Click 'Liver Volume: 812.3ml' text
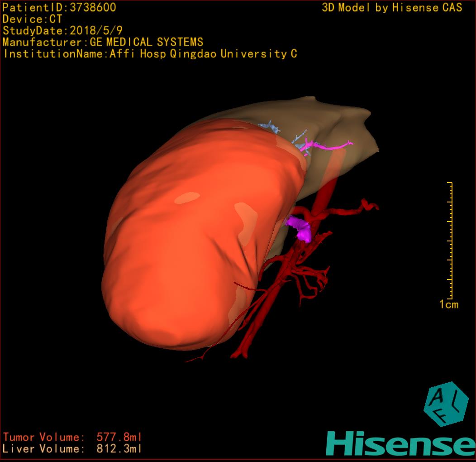The height and width of the screenshot is (462, 476). [x=72, y=448]
